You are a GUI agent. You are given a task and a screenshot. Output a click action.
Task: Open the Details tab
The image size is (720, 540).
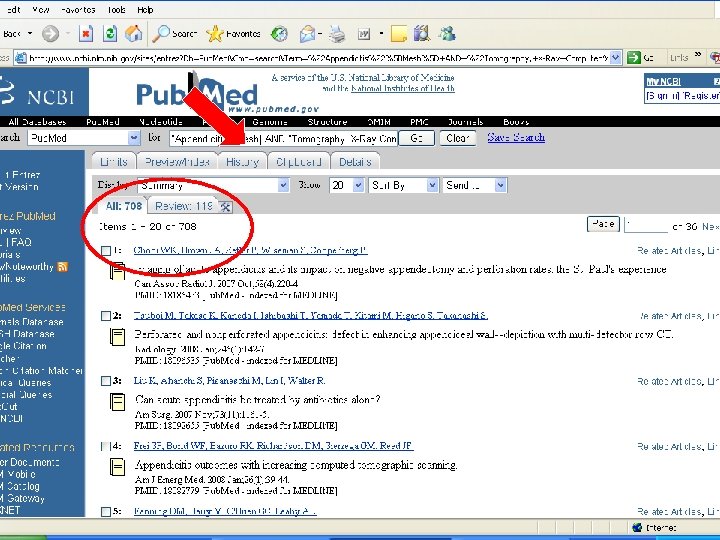pyautogui.click(x=355, y=162)
